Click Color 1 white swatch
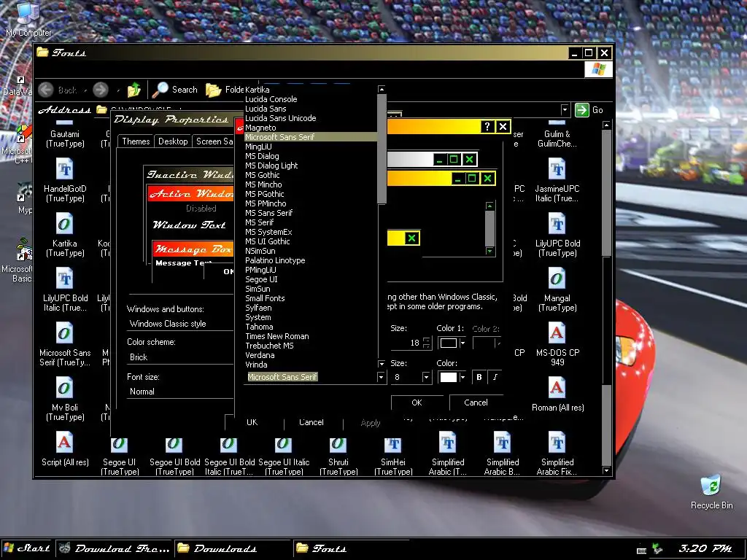747x560 pixels. (x=449, y=343)
